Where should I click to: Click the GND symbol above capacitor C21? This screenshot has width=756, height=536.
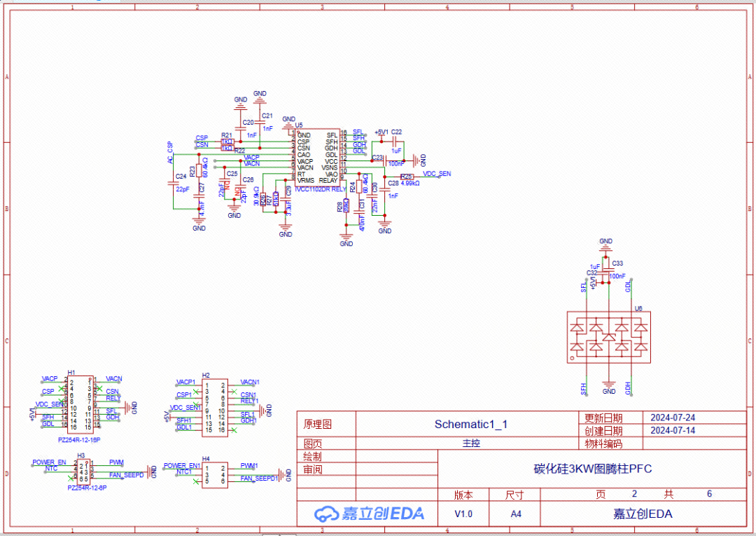click(260, 96)
